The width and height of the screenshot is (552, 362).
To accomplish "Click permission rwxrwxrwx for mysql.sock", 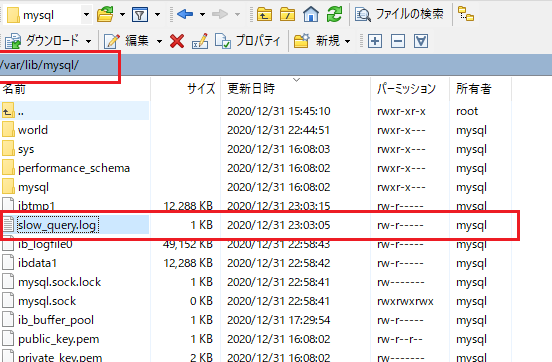I will tap(405, 301).
